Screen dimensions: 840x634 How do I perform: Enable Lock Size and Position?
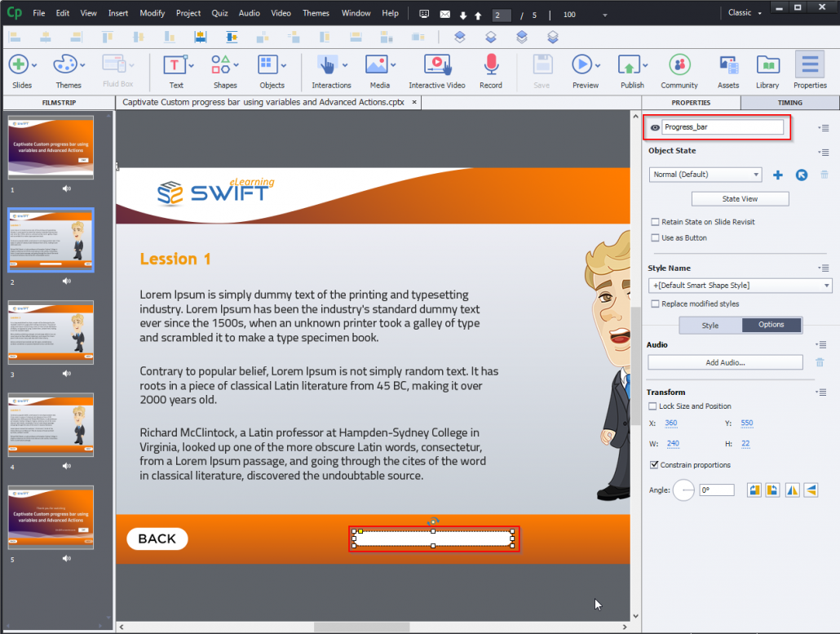[655, 406]
